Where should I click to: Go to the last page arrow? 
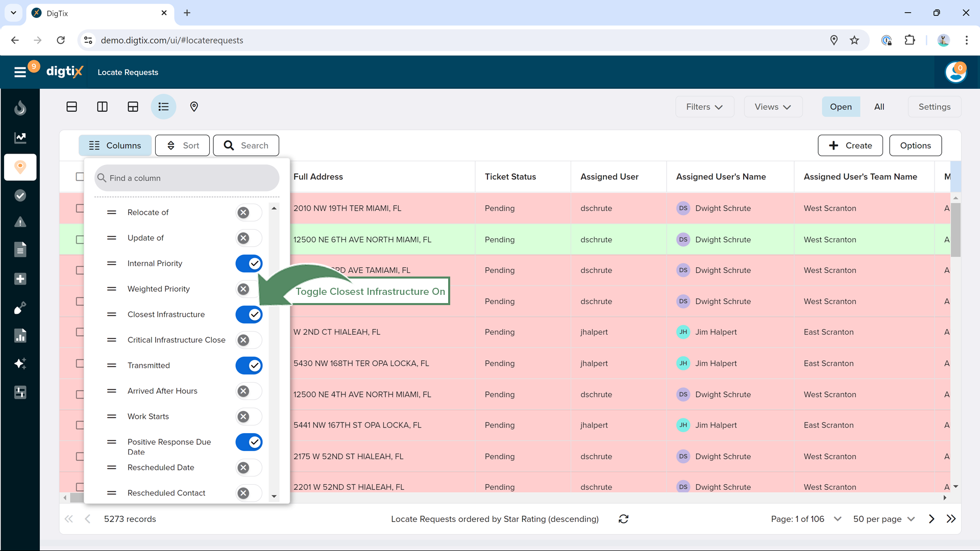(x=951, y=519)
